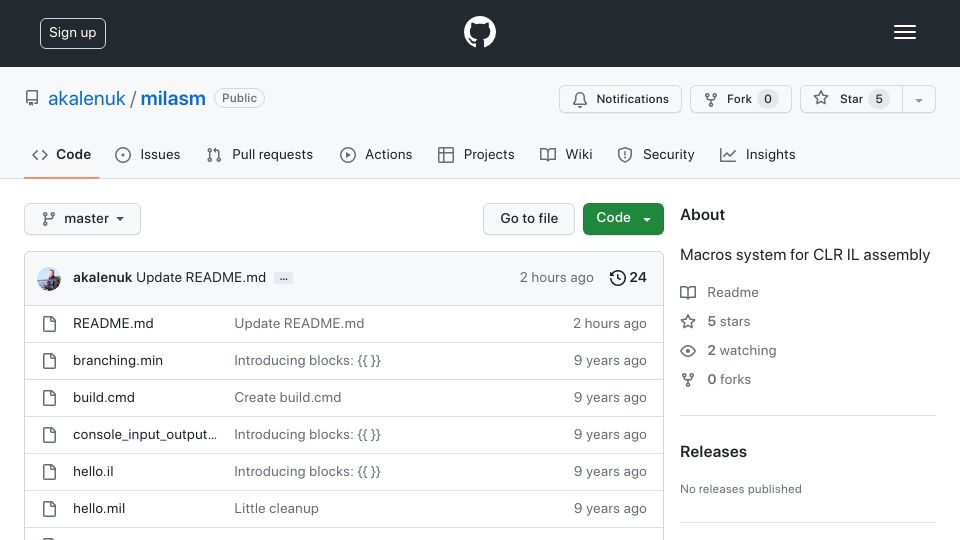This screenshot has width=960, height=540.
Task: Open the Star lists dropdown arrow
Action: 919,99
